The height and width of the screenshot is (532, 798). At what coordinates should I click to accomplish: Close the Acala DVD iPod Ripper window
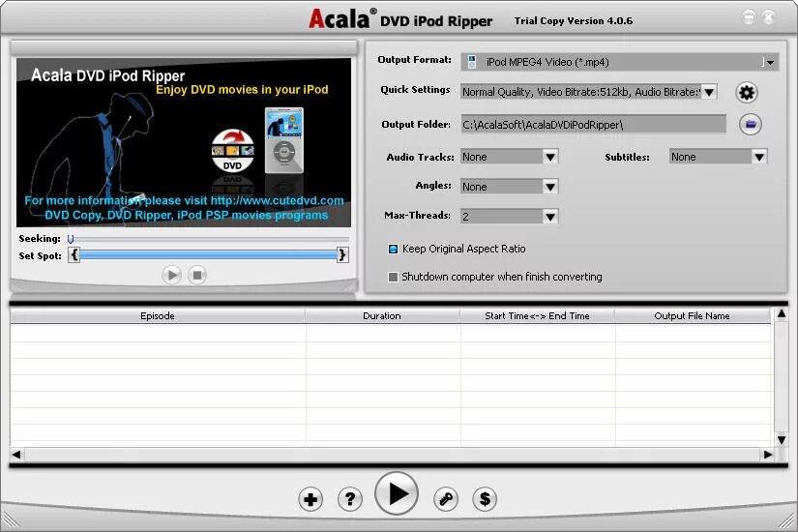769,17
